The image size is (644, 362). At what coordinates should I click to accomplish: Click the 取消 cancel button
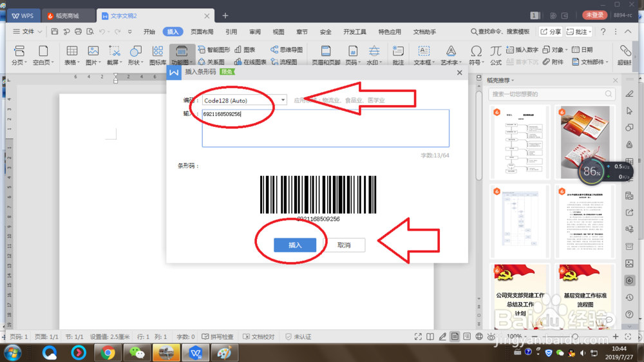pyautogui.click(x=344, y=245)
